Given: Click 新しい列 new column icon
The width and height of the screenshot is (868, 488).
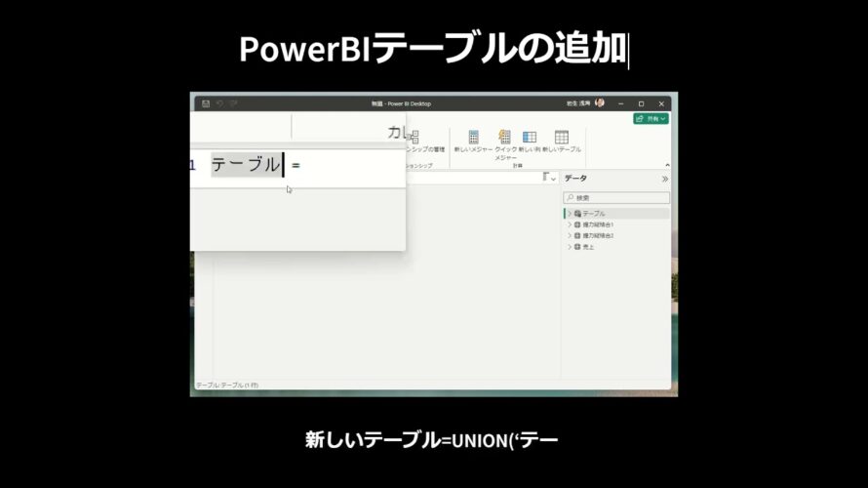Looking at the screenshot, I should pos(530,137).
